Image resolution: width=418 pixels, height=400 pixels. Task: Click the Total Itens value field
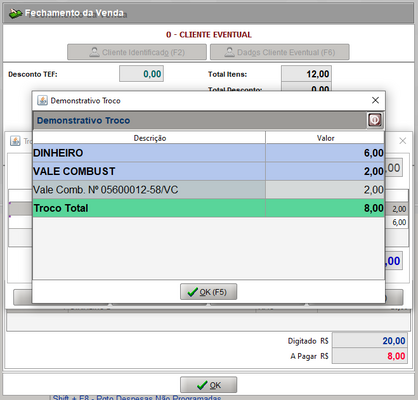306,74
